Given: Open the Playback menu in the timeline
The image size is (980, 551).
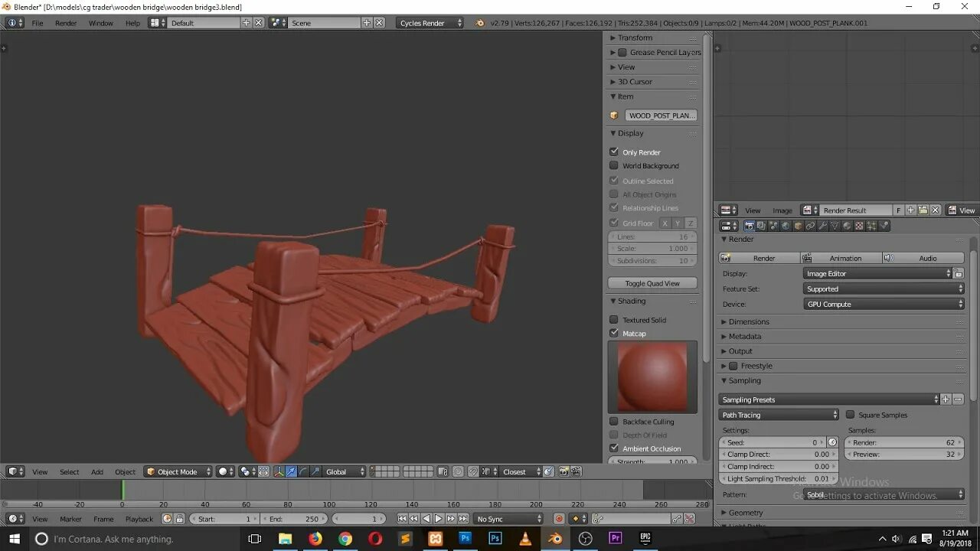Looking at the screenshot, I should click(x=139, y=519).
